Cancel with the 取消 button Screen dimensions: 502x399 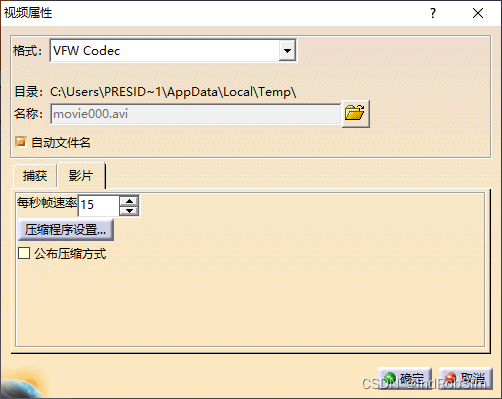point(465,378)
